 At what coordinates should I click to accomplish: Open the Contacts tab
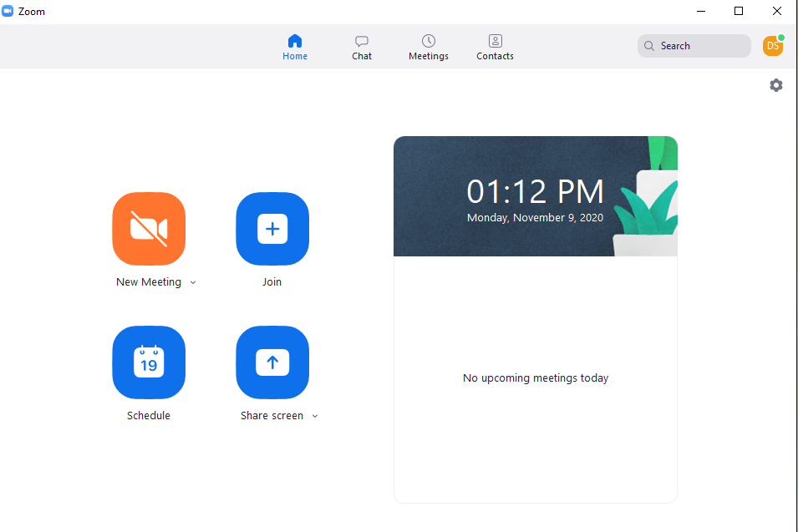(x=495, y=47)
